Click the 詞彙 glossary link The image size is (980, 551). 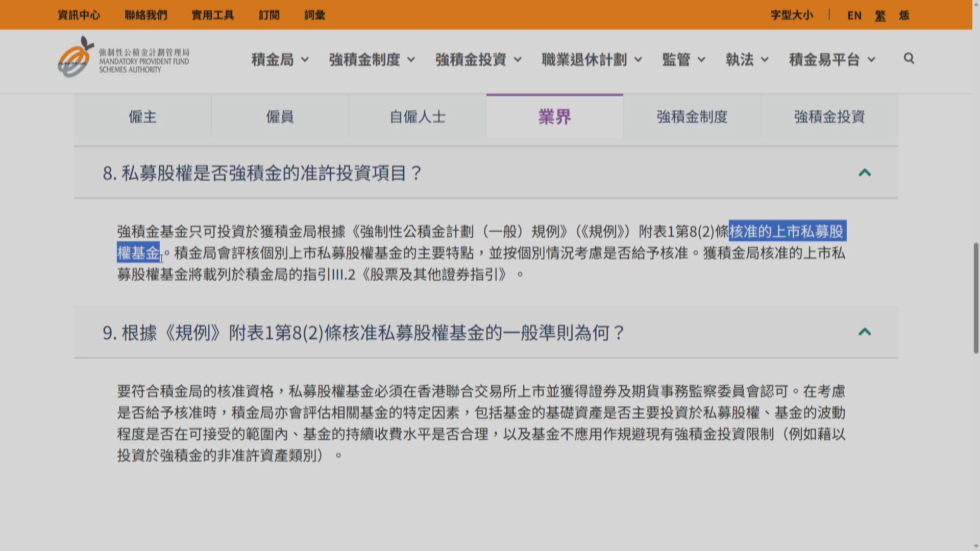tap(314, 15)
